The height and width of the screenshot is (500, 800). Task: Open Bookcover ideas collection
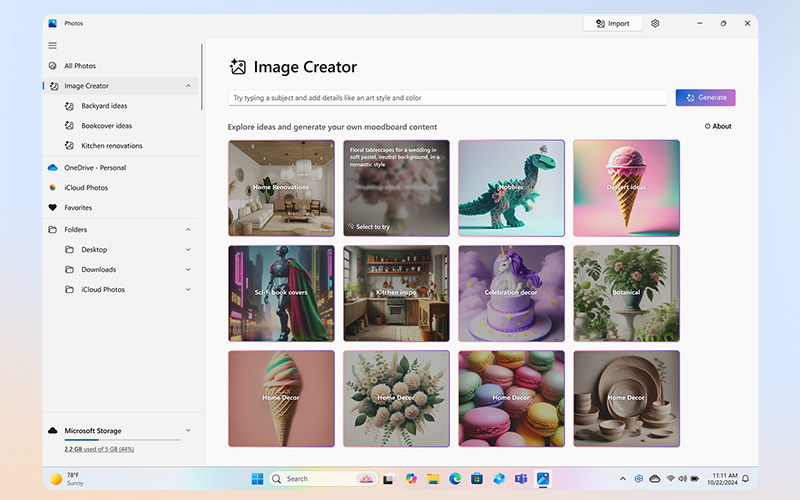[107, 126]
